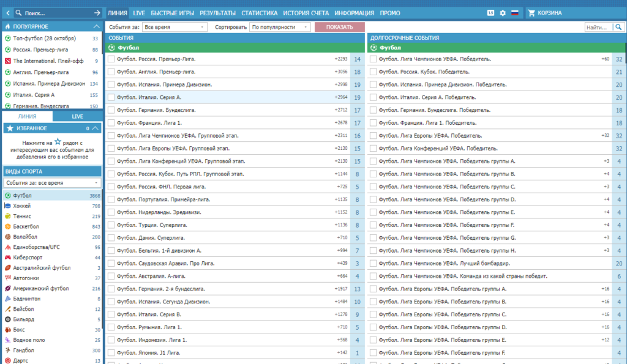Click the back arrow icon beside search
The width and height of the screenshot is (627, 364).
coord(7,13)
